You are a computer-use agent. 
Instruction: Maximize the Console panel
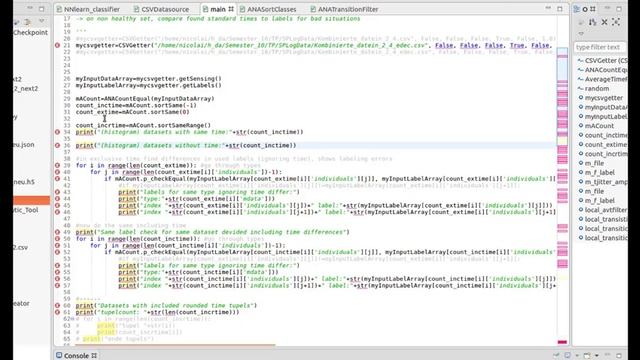[x=619, y=356]
